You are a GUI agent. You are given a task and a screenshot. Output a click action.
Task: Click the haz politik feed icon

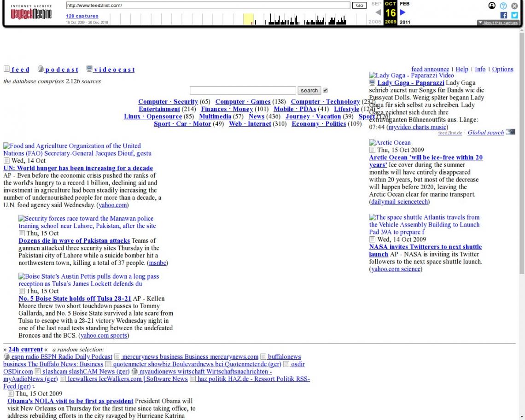[192, 379]
